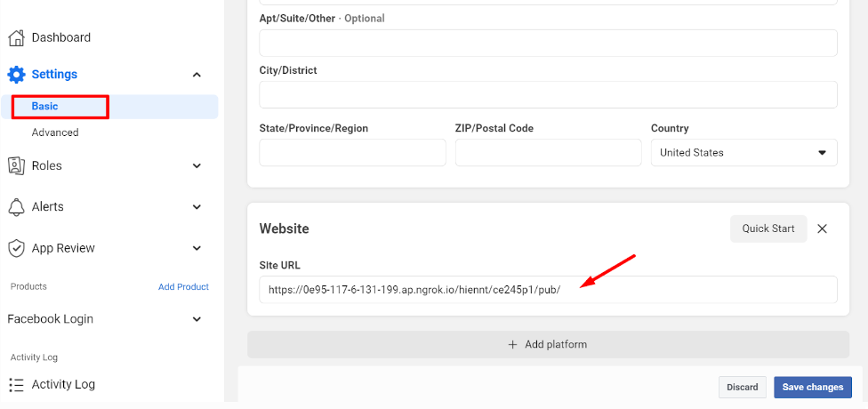
Task: Collapse the Settings section chevron
Action: click(x=197, y=75)
